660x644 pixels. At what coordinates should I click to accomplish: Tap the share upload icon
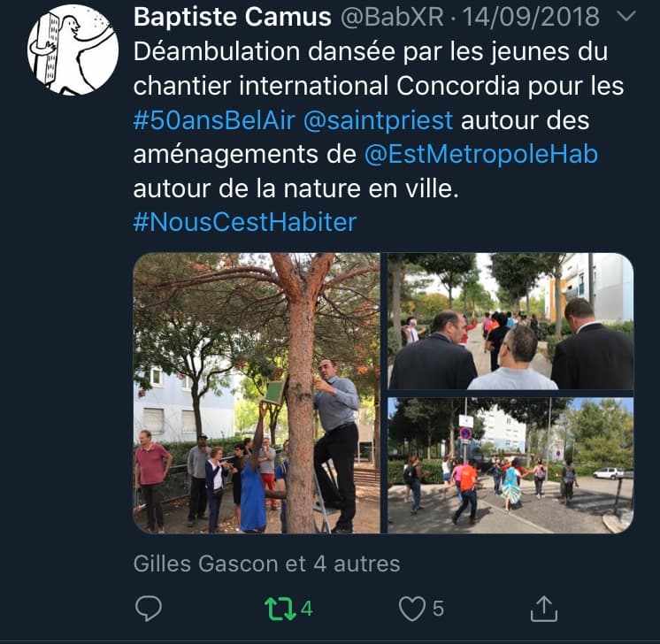(544, 609)
